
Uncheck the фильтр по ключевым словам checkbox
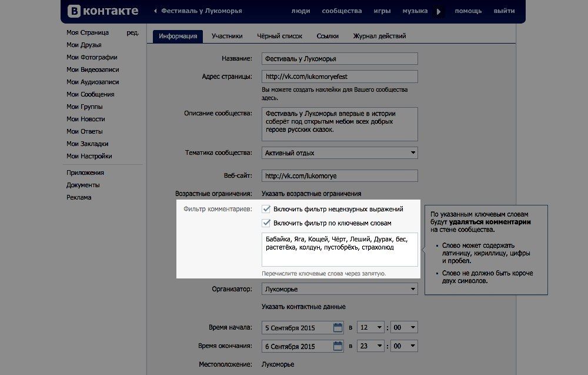(x=266, y=223)
